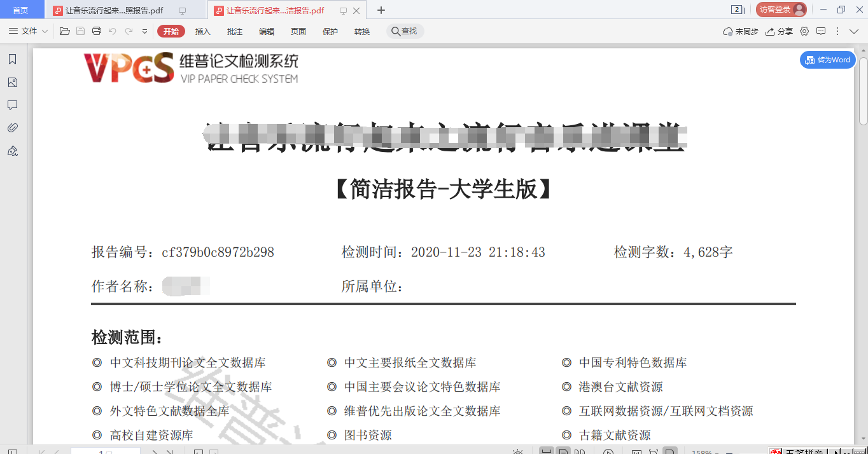868x454 pixels.
Task: Open the comments panel in left sidebar
Action: tap(12, 105)
